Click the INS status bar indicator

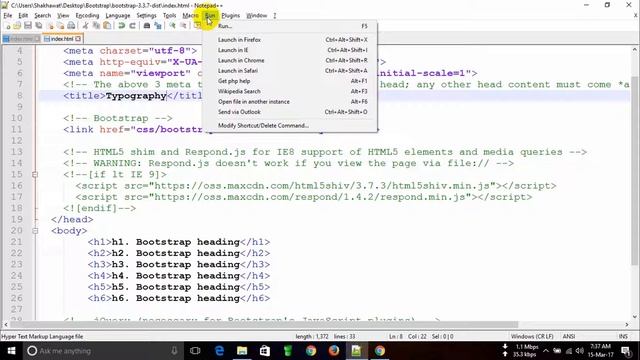(x=623, y=336)
